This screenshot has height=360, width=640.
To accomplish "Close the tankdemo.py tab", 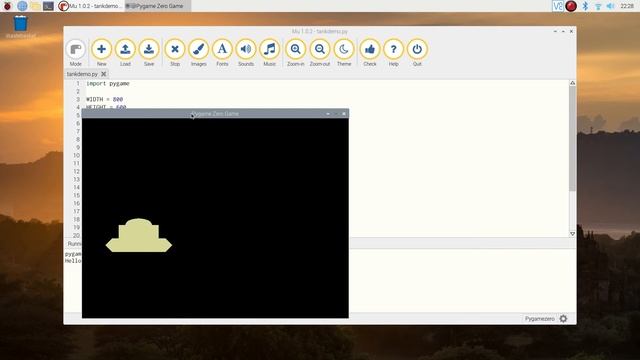I will (x=104, y=74).
